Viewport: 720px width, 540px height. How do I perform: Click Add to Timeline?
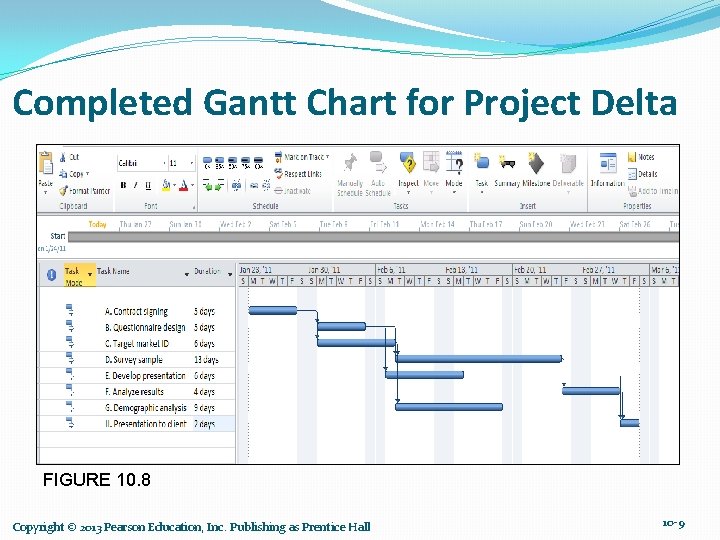tap(652, 191)
